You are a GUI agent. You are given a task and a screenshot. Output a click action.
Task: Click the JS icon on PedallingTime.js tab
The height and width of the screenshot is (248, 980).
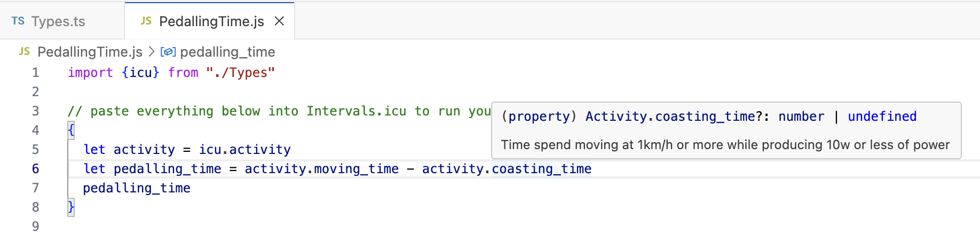pos(146,21)
